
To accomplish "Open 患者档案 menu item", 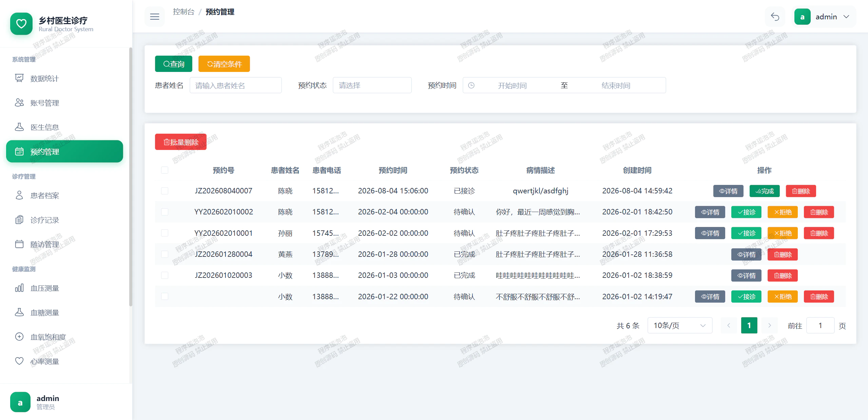I will (x=64, y=195).
